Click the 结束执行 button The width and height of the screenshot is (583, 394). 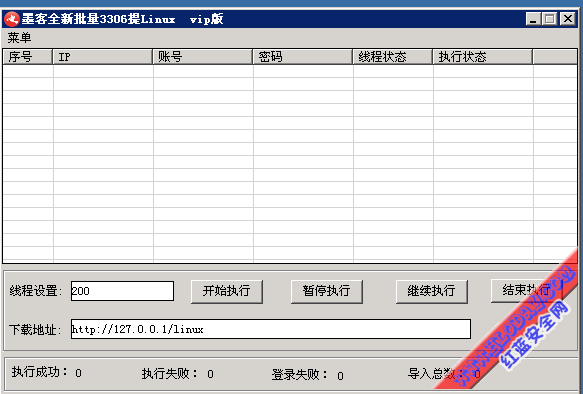(526, 291)
